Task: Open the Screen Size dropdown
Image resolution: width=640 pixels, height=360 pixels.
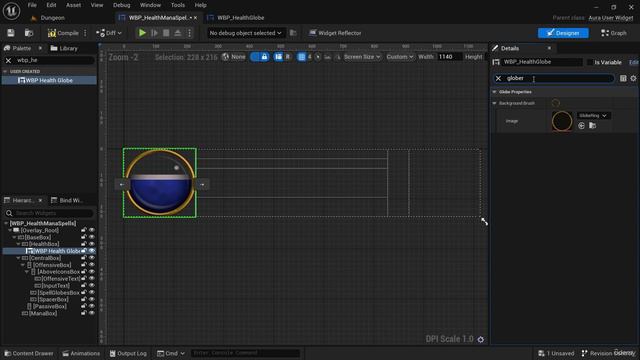Action: point(362,57)
